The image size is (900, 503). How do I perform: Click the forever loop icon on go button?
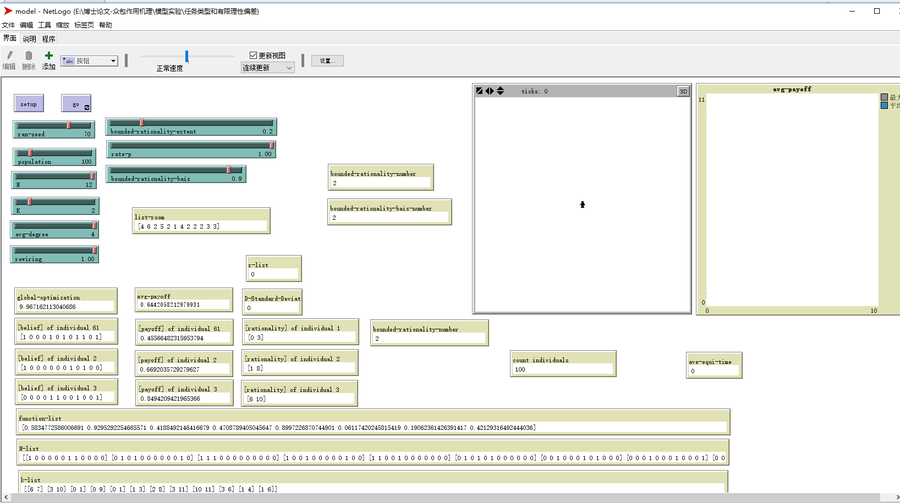click(x=86, y=106)
